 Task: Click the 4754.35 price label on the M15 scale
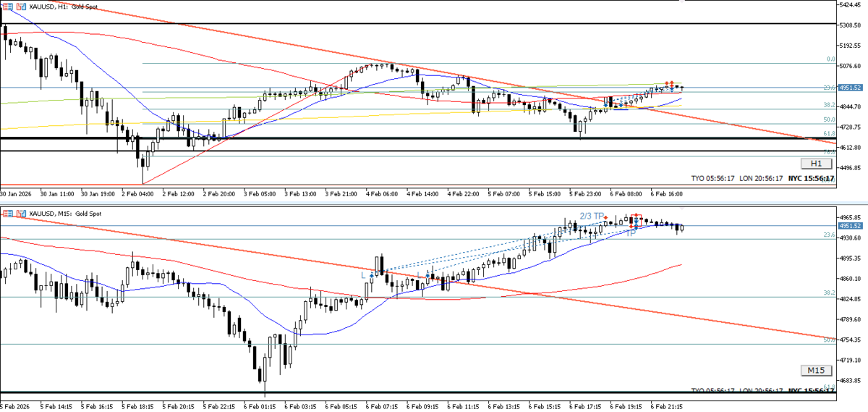[x=851, y=339]
